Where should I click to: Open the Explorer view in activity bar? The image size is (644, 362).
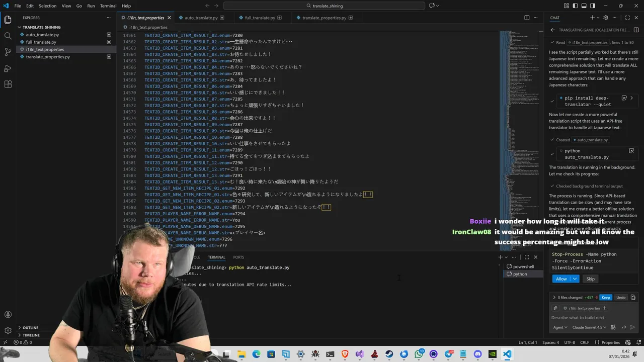pyautogui.click(x=8, y=20)
